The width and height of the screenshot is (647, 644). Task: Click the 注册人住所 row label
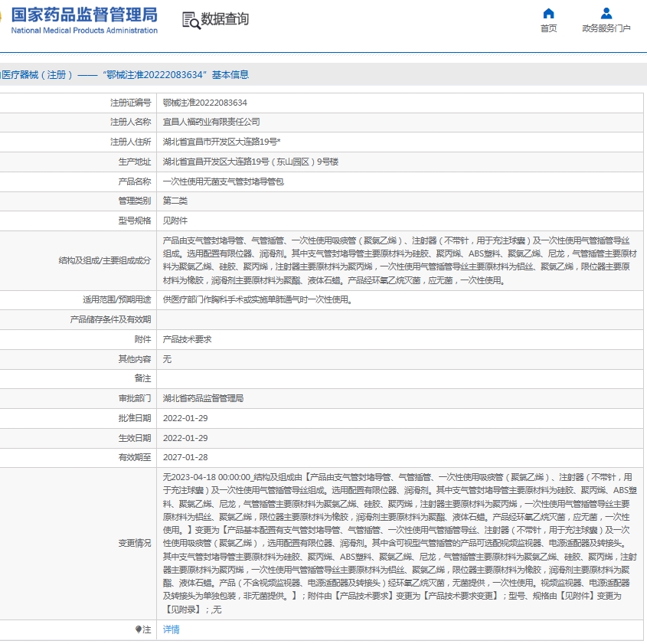coord(130,142)
